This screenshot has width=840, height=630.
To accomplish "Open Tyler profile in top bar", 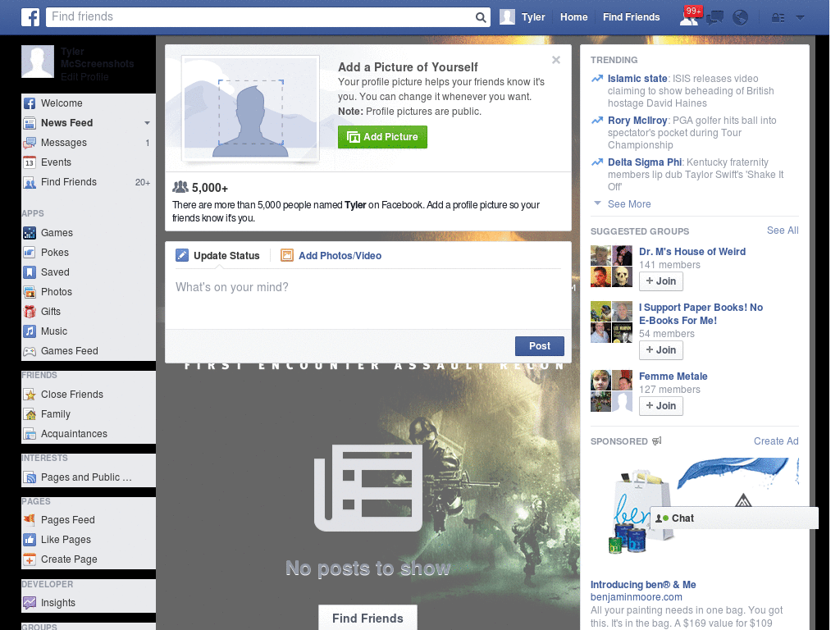I will [523, 17].
